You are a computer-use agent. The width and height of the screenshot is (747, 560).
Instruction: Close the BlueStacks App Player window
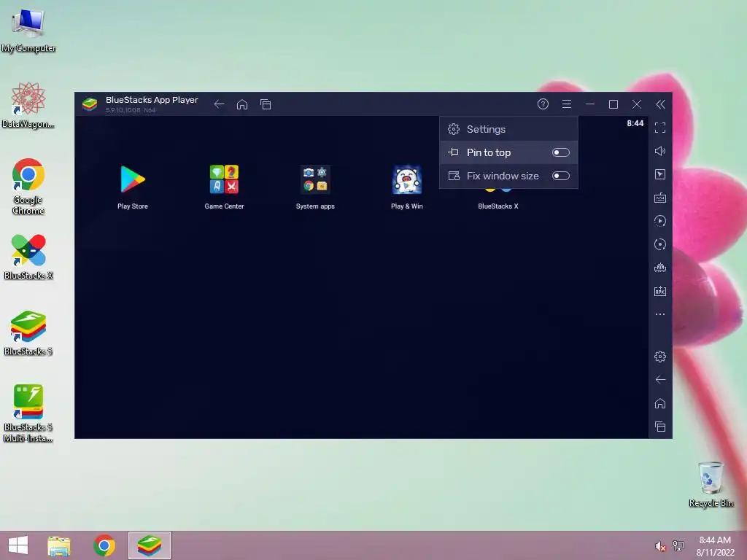point(637,104)
